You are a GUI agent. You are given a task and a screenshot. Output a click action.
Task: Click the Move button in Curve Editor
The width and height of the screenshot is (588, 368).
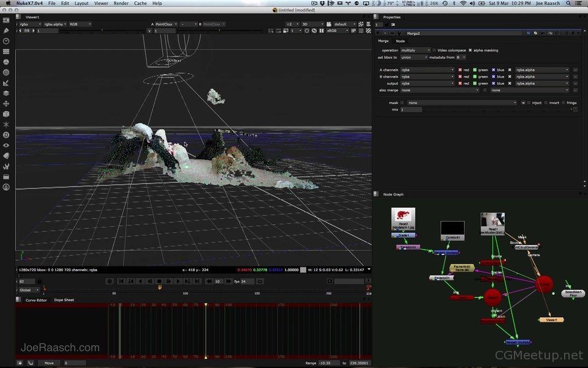pyautogui.click(x=49, y=363)
